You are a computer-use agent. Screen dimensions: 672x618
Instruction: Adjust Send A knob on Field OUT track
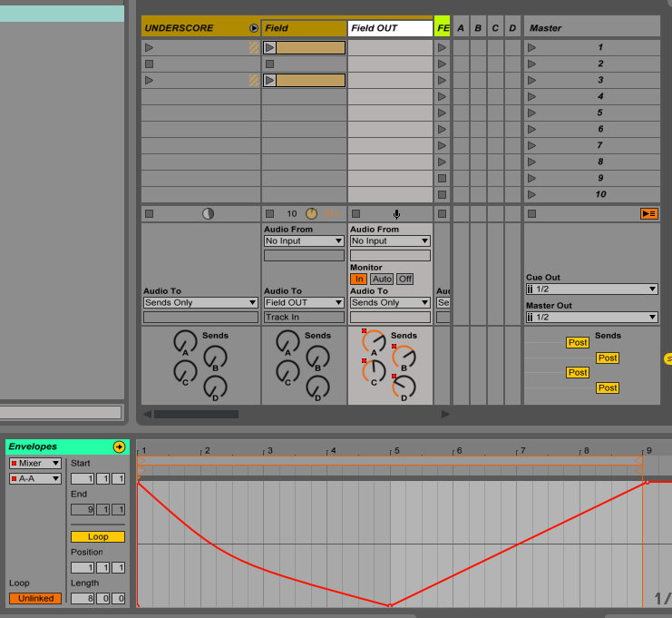(374, 342)
